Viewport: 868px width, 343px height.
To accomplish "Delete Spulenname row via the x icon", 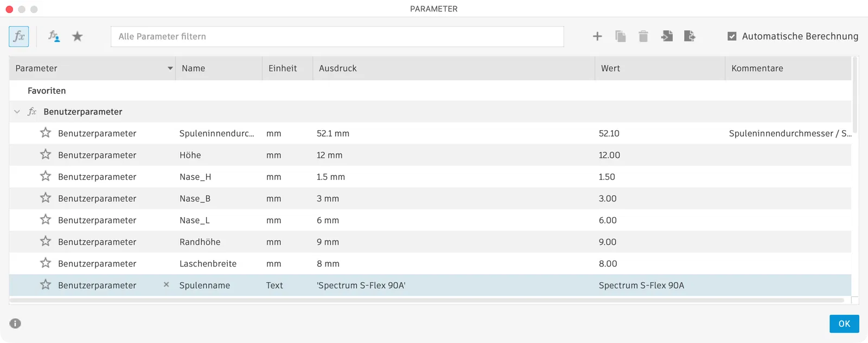I will [x=167, y=284].
